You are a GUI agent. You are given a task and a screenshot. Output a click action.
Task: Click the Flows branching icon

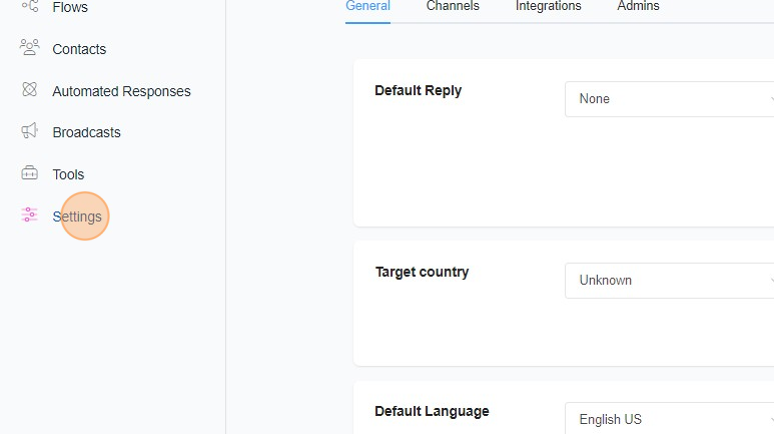coord(30,6)
